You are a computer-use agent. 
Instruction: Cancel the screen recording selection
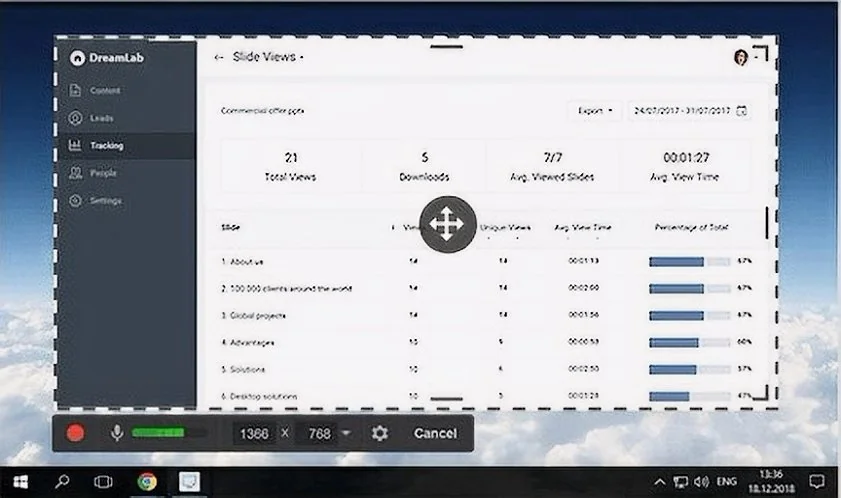(436, 433)
